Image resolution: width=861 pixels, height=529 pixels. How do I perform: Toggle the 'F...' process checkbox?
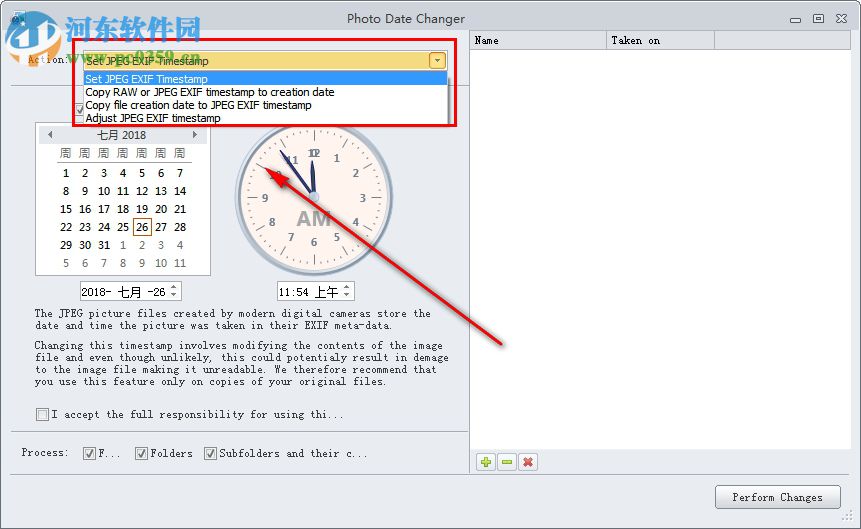click(89, 453)
